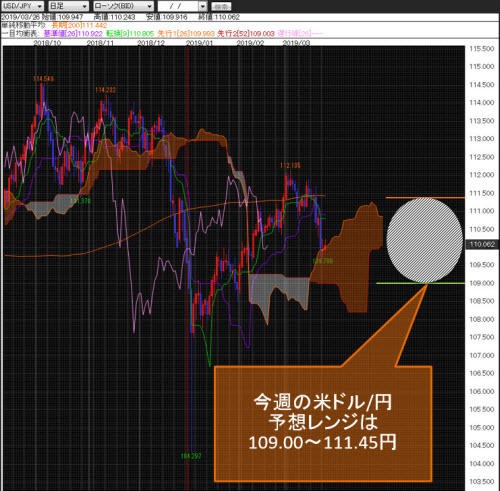Click the 終値 110.062 close value

coord(219,17)
